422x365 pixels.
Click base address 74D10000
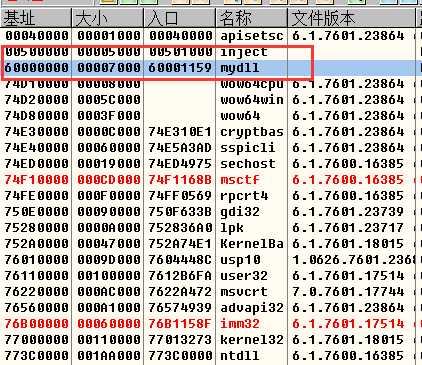pos(37,84)
